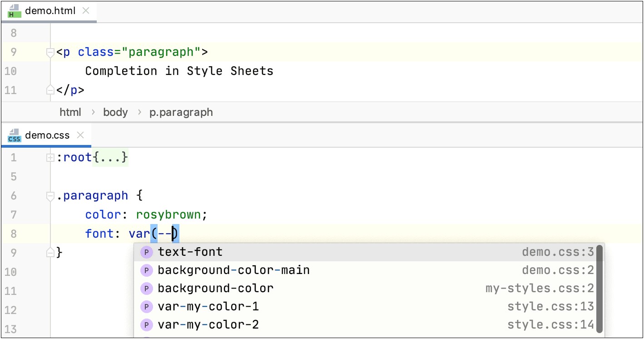
Task: Click the .paragraph selector text
Action: pyautogui.click(x=92, y=196)
